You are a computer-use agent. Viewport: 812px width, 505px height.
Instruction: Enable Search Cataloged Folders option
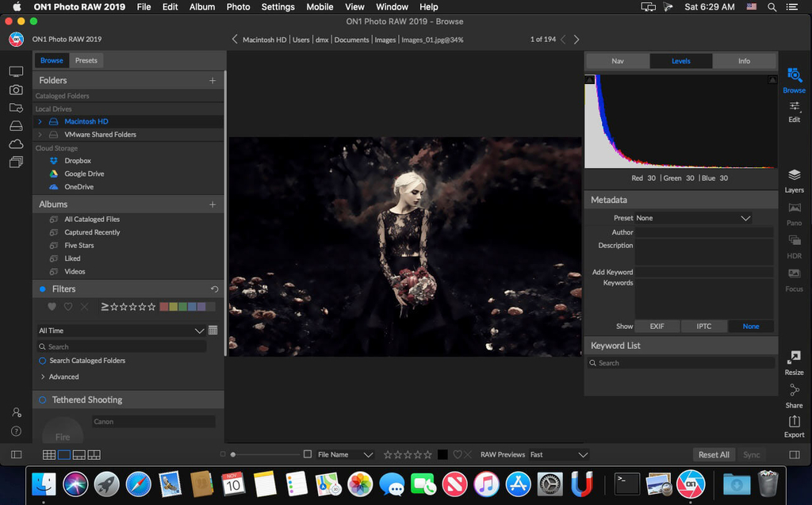point(43,361)
